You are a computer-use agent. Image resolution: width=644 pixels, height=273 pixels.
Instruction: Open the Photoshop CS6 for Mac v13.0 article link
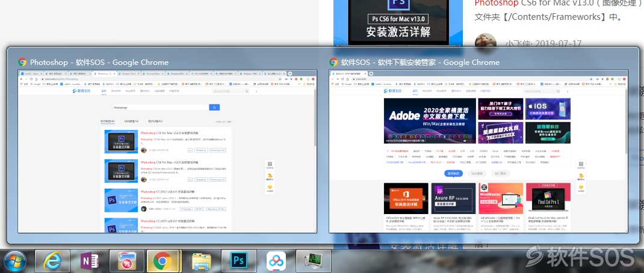click(x=559, y=3)
